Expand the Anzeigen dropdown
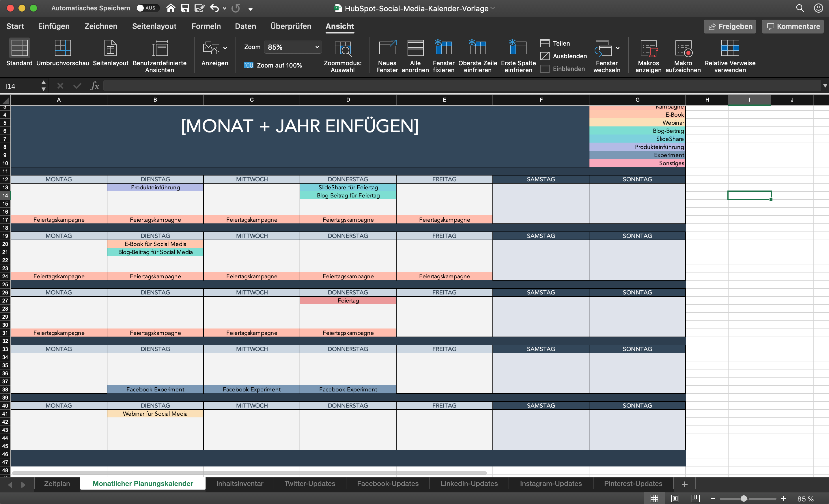Viewport: 829px width, 504px height. (225, 48)
